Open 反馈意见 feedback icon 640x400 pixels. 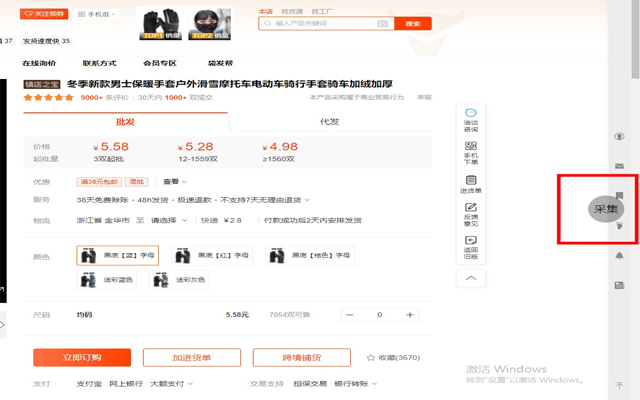[471, 214]
